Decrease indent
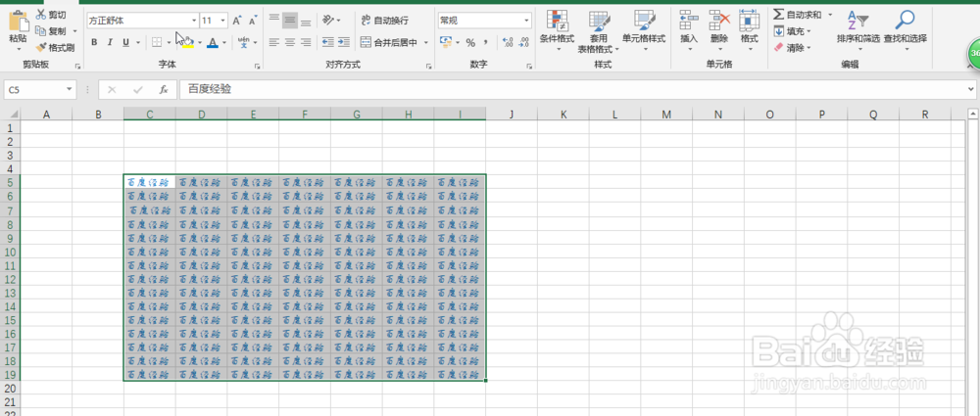The height and width of the screenshot is (416, 980). point(328,42)
